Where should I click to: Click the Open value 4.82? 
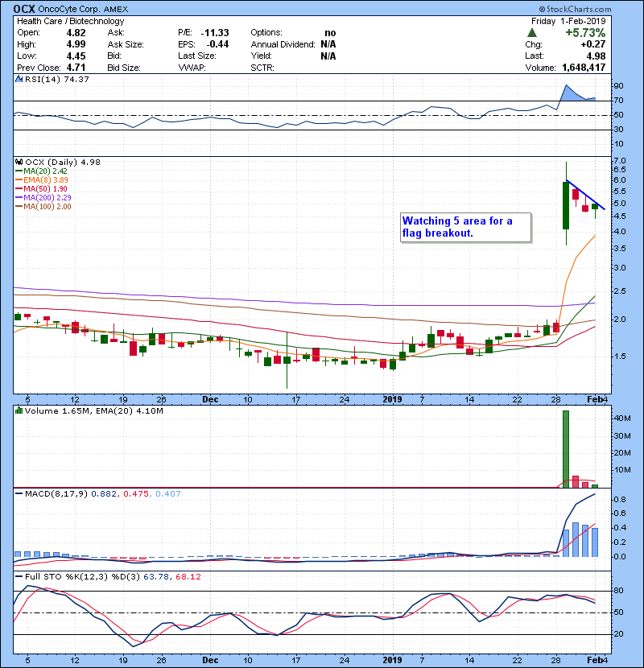point(76,33)
